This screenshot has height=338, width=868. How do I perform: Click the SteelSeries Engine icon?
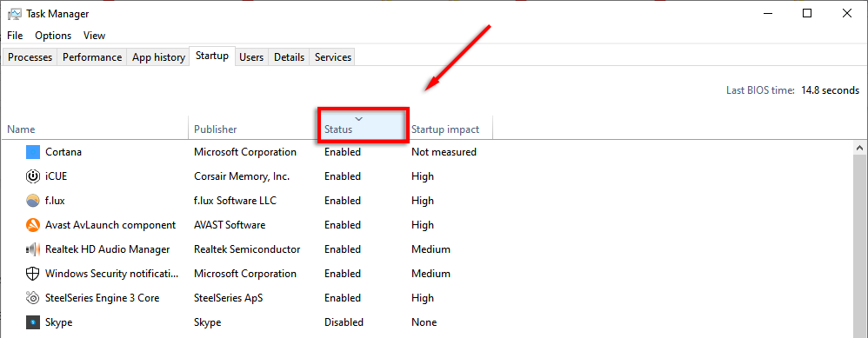[33, 298]
